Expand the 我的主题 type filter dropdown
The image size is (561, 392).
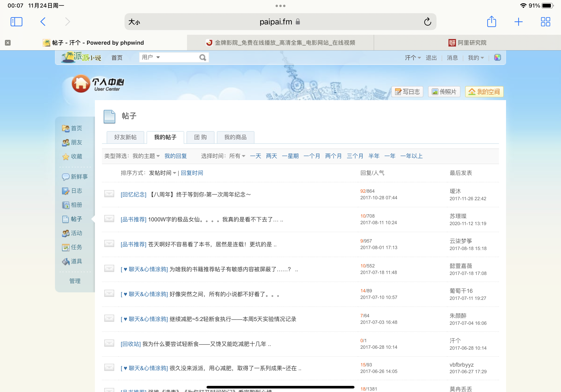coord(146,156)
